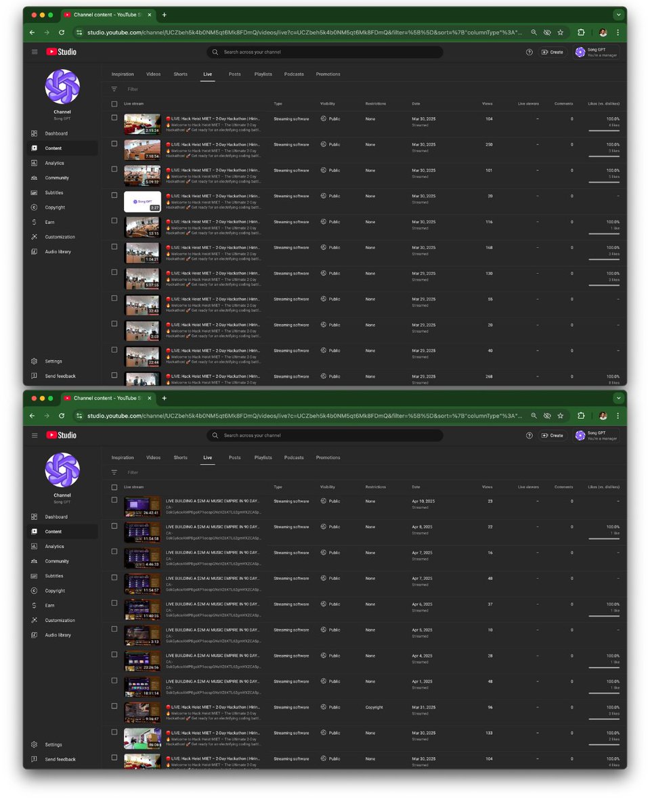Open the 46:06 stream thumbnail in the lower window
Viewport: 650px width, 812px height.
[x=142, y=738]
